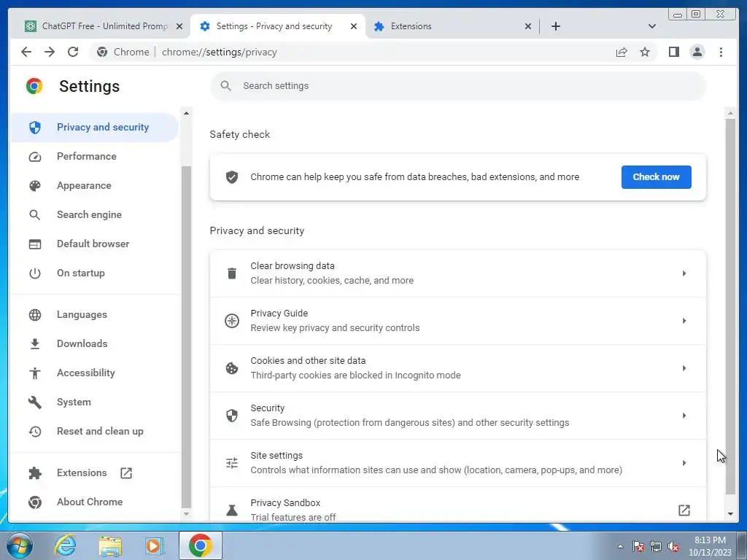This screenshot has width=747, height=560.
Task: Click the share page icon in address bar
Action: [622, 52]
